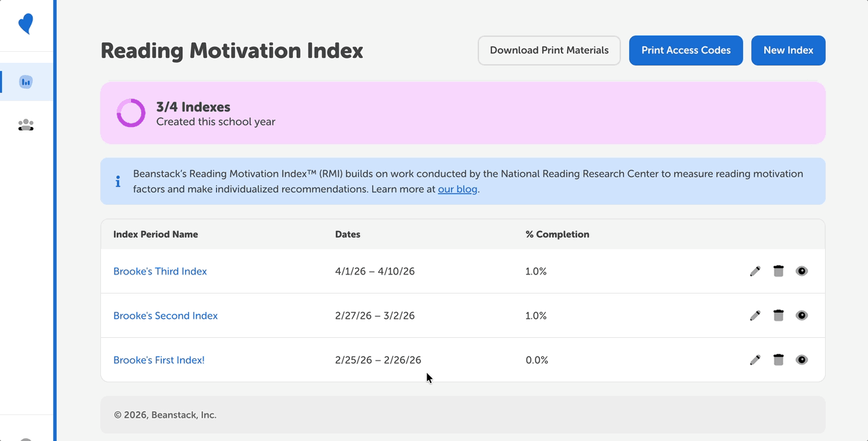Click the % Completion column header
868x441 pixels.
point(558,234)
